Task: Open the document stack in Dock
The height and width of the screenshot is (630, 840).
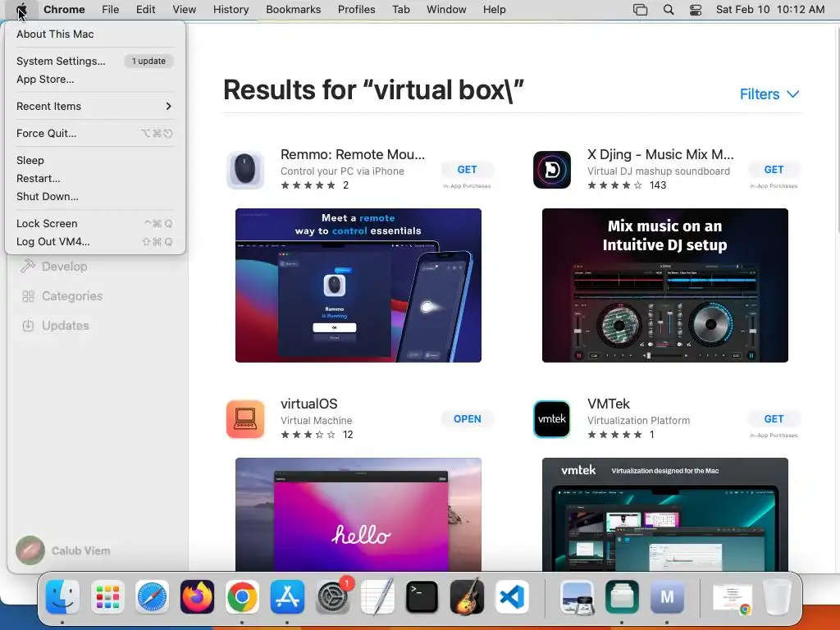Action: 733,598
